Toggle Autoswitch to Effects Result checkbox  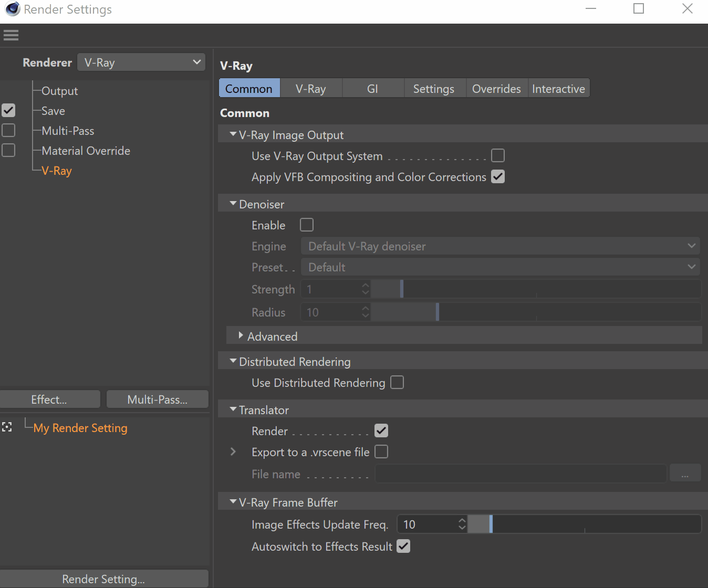point(403,546)
